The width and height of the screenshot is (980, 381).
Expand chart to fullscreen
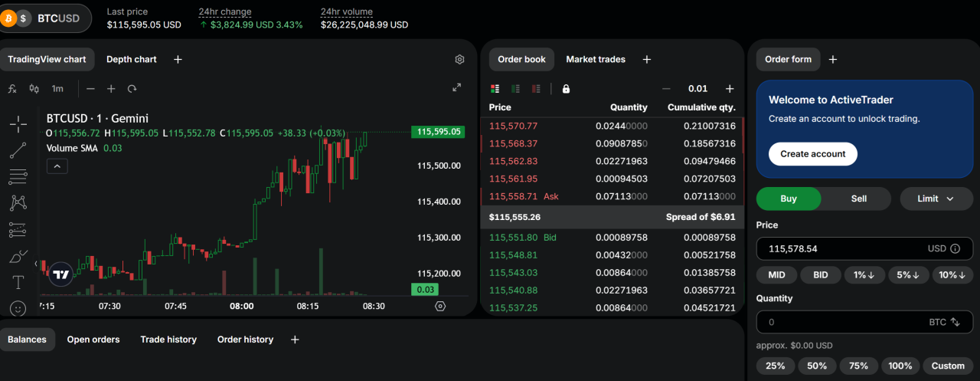pos(457,88)
